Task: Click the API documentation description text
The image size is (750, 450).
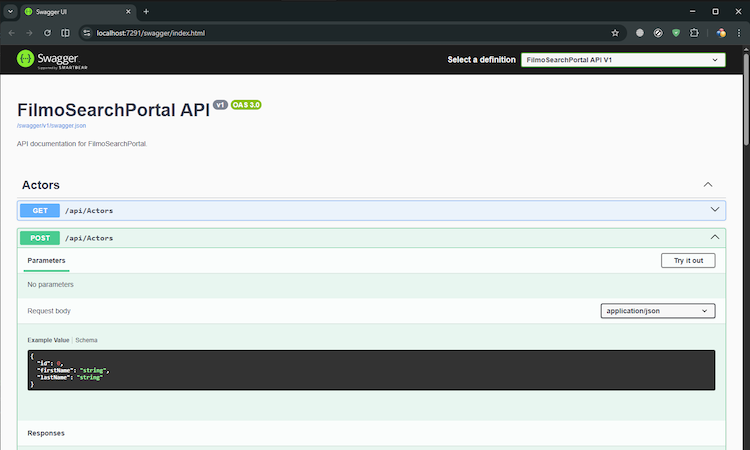Action: (x=82, y=143)
